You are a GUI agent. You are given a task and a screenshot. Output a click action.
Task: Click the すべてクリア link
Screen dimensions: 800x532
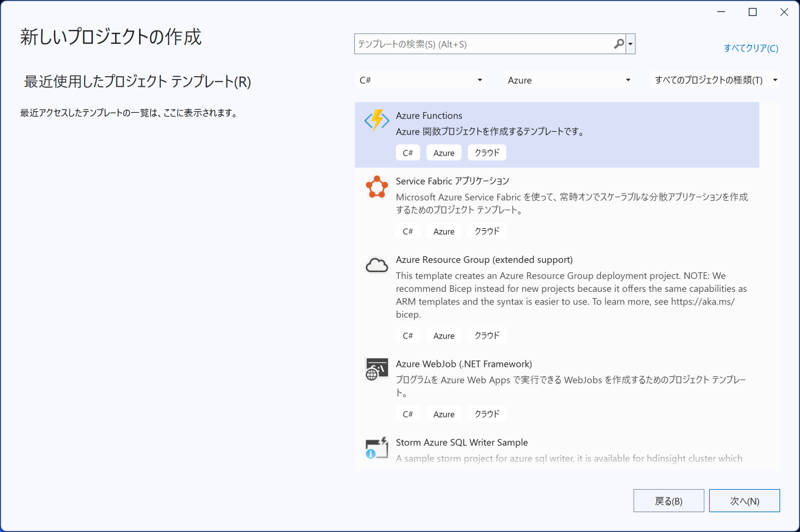pos(750,48)
